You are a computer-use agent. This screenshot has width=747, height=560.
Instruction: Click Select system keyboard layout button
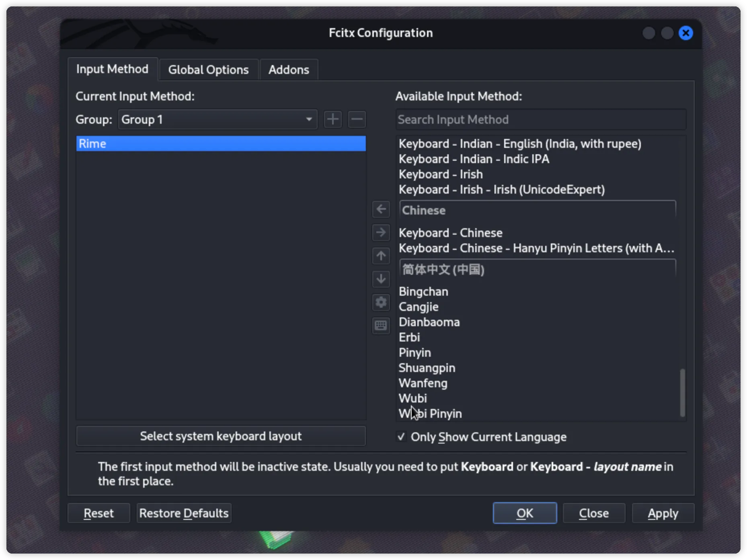(221, 436)
